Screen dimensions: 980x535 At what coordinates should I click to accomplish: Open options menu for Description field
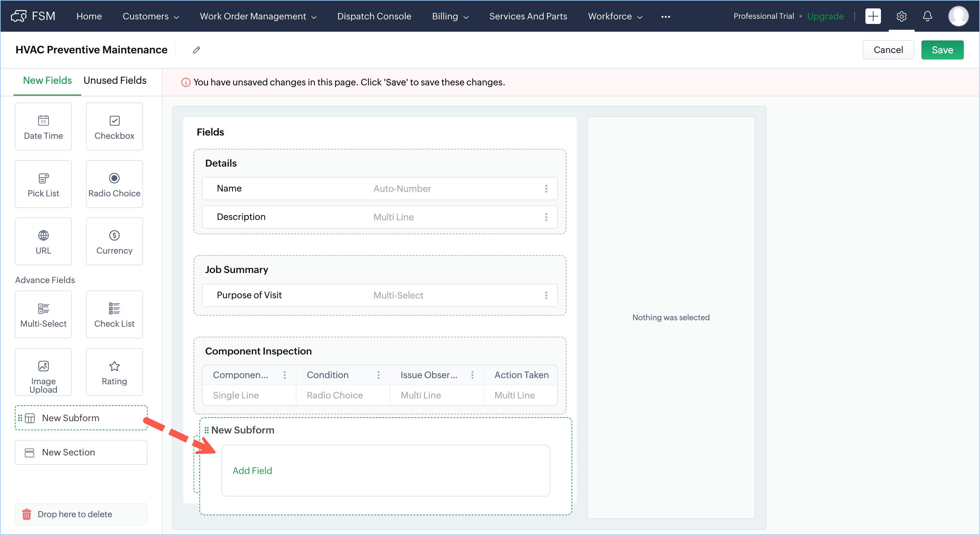pyautogui.click(x=546, y=217)
